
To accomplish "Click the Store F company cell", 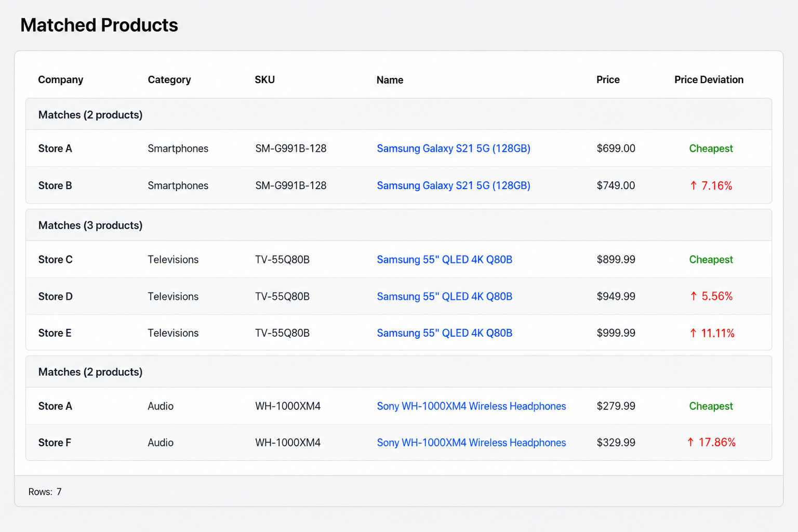I will [x=55, y=443].
